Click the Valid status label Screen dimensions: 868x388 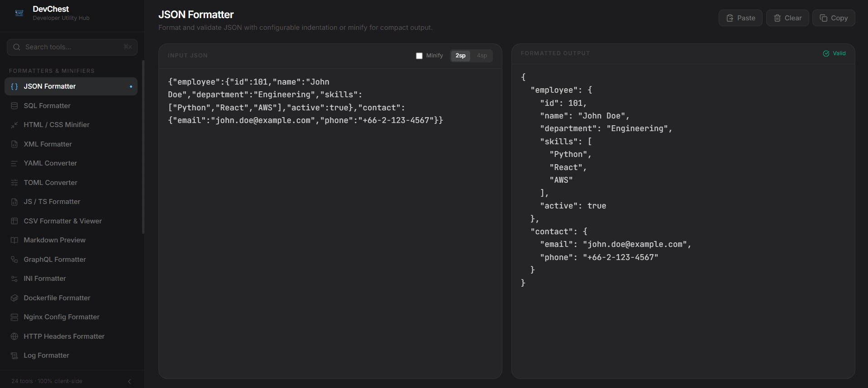tap(839, 53)
